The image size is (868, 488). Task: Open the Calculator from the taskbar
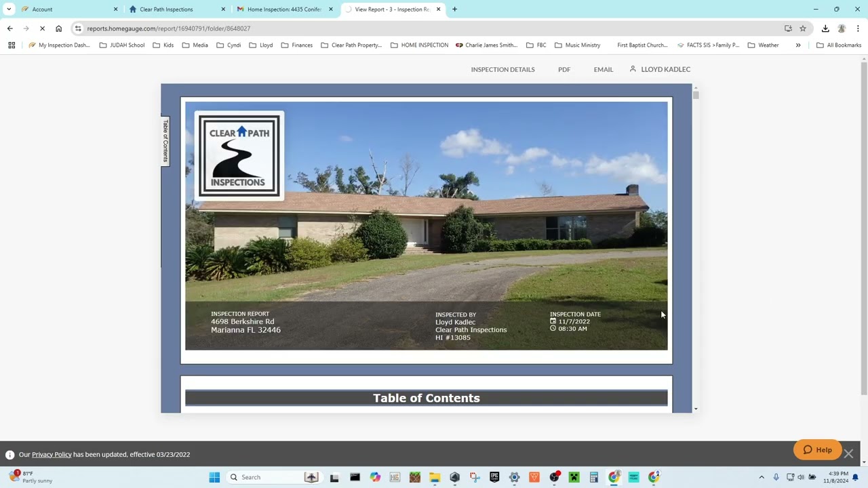click(x=594, y=477)
